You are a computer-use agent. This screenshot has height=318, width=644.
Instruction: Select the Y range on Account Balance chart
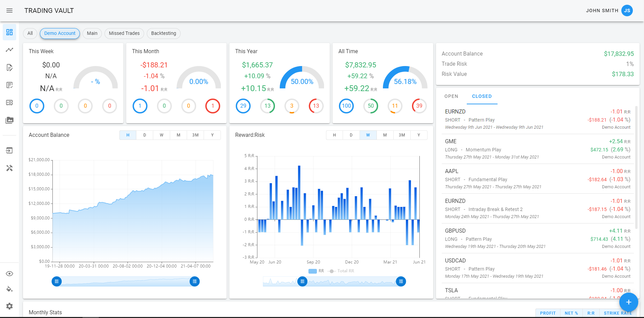(x=212, y=135)
